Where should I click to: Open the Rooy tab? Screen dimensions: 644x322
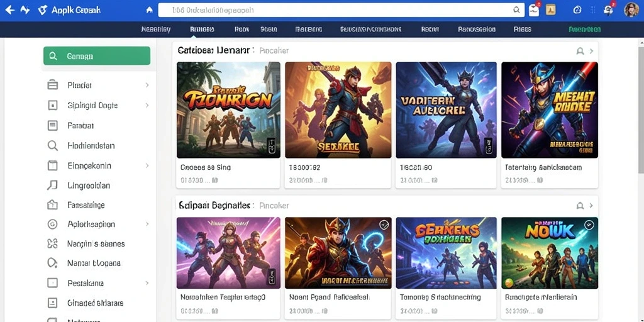click(x=242, y=29)
